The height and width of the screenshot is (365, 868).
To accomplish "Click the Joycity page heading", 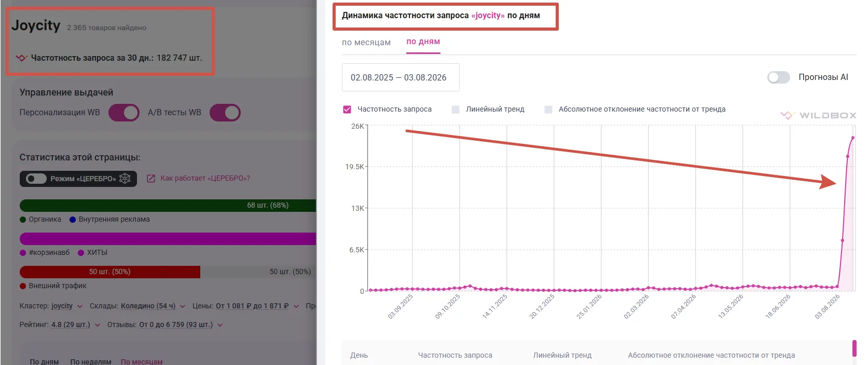I will [36, 25].
